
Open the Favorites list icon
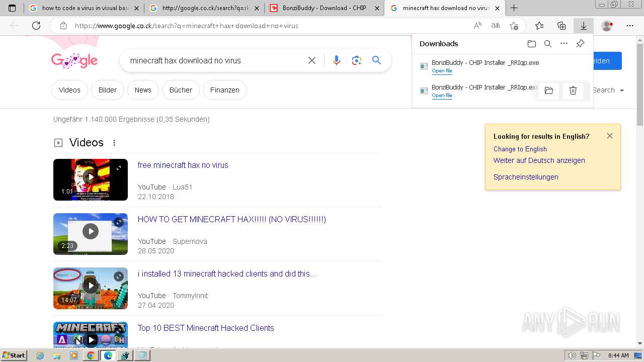click(x=539, y=26)
